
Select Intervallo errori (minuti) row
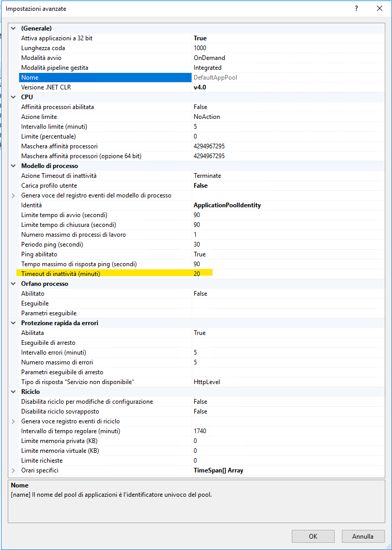tap(201, 353)
